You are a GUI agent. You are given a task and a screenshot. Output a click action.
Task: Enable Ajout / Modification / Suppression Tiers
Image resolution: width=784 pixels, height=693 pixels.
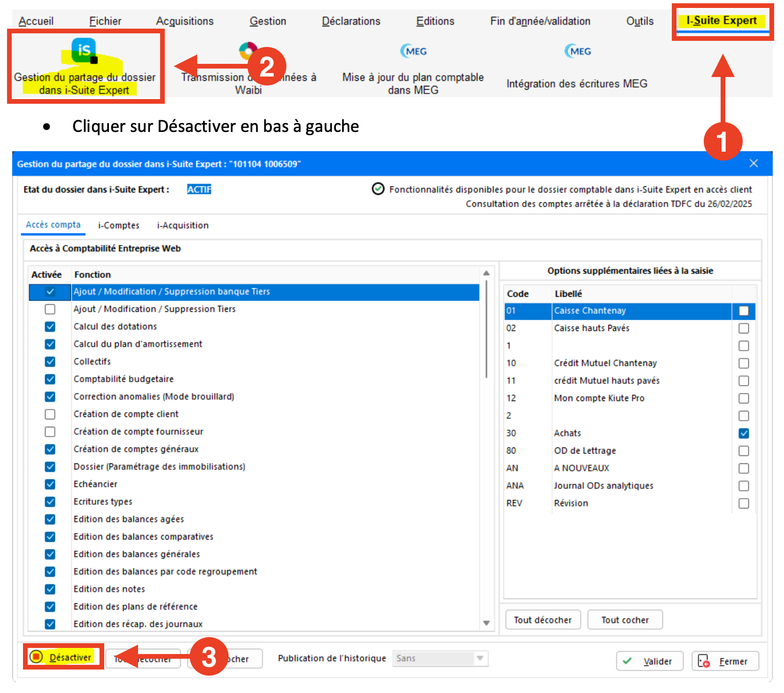pyautogui.click(x=50, y=309)
